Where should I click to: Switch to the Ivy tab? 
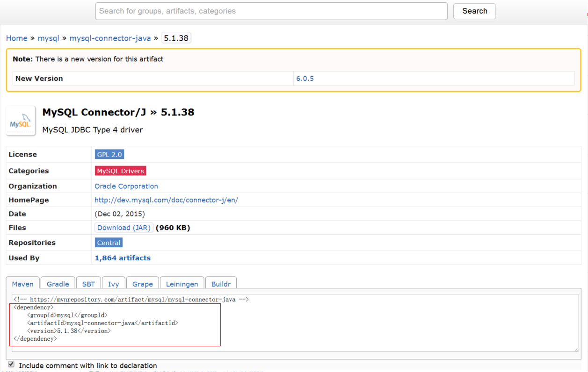(114, 284)
